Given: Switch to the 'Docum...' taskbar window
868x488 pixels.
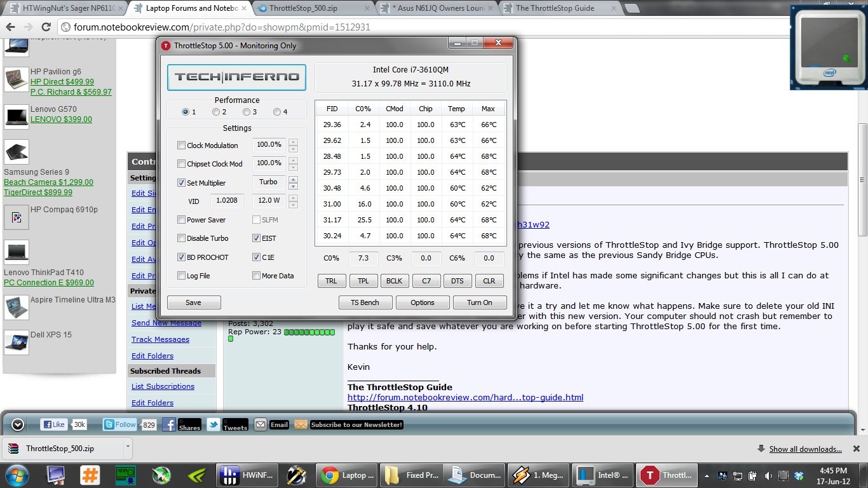Looking at the screenshot, I should point(475,475).
